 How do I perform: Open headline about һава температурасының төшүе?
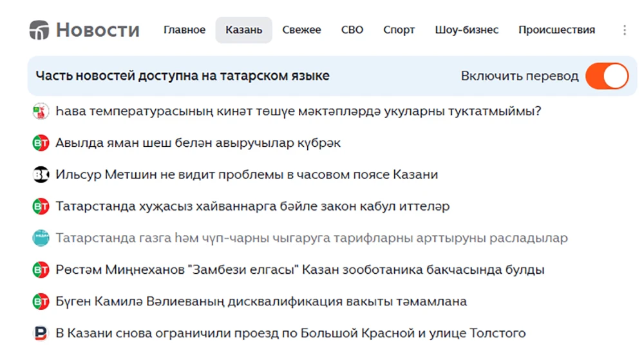click(x=298, y=111)
